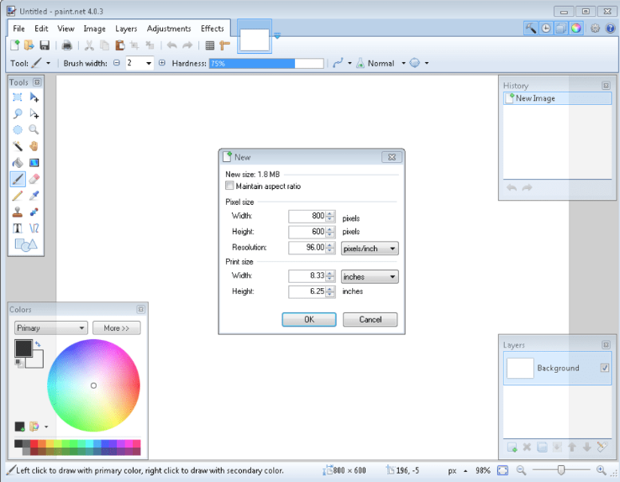Click the Hardness slider bar
This screenshot has width=620, height=482.
coord(267,63)
